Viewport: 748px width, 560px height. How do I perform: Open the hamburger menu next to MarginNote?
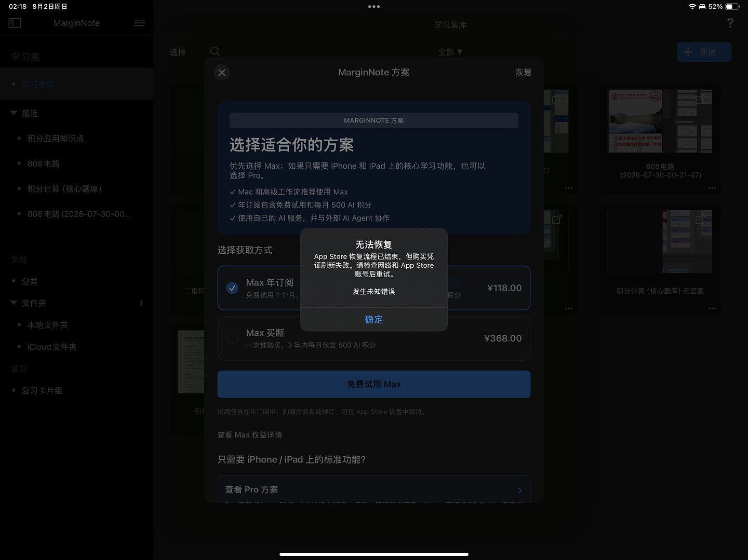point(139,23)
